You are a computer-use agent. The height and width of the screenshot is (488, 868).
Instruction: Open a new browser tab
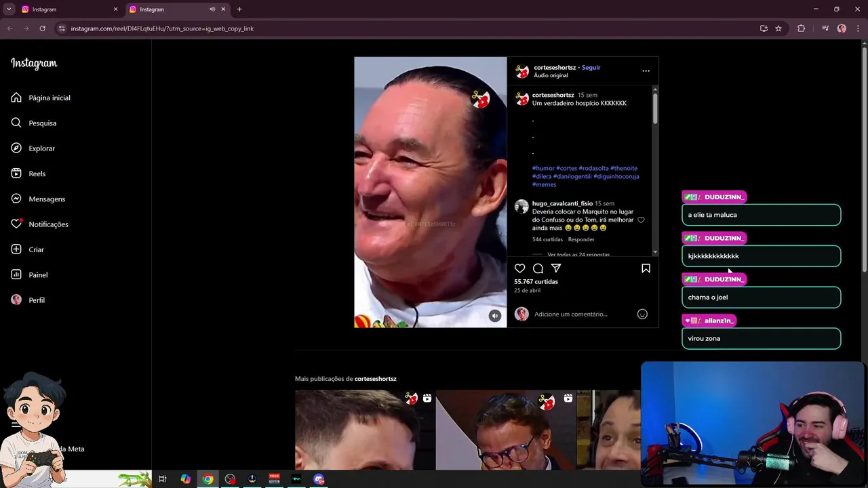click(239, 9)
